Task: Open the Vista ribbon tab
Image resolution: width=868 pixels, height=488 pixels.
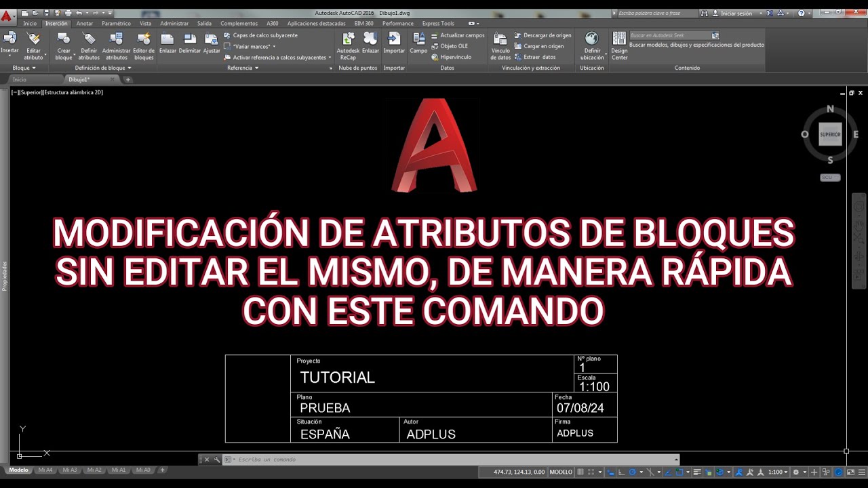Action: tap(145, 23)
